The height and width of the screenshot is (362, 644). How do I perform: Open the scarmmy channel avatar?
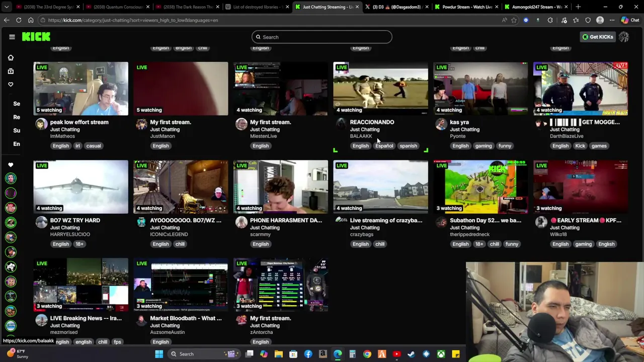click(241, 222)
